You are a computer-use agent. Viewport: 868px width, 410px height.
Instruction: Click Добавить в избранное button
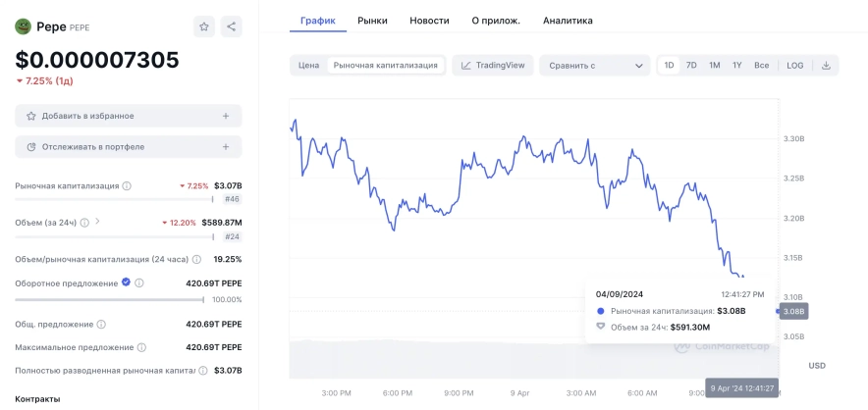128,116
